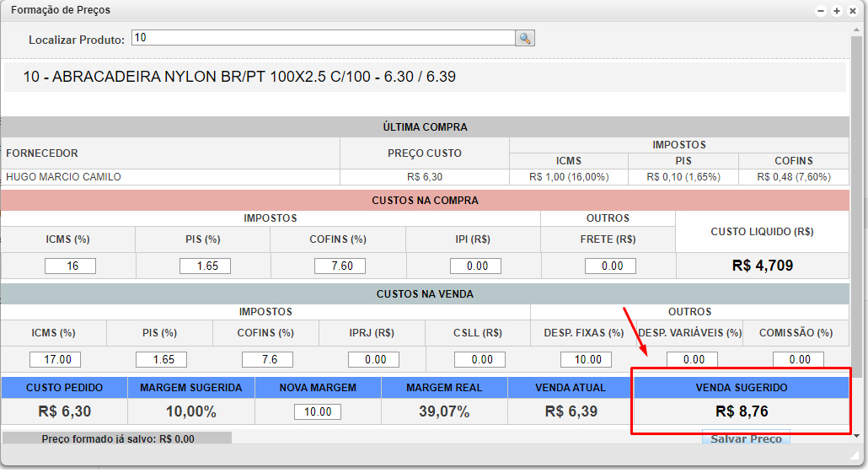Edit PIS (%) field under Custos na Venda
The image size is (868, 473).
pos(161,359)
